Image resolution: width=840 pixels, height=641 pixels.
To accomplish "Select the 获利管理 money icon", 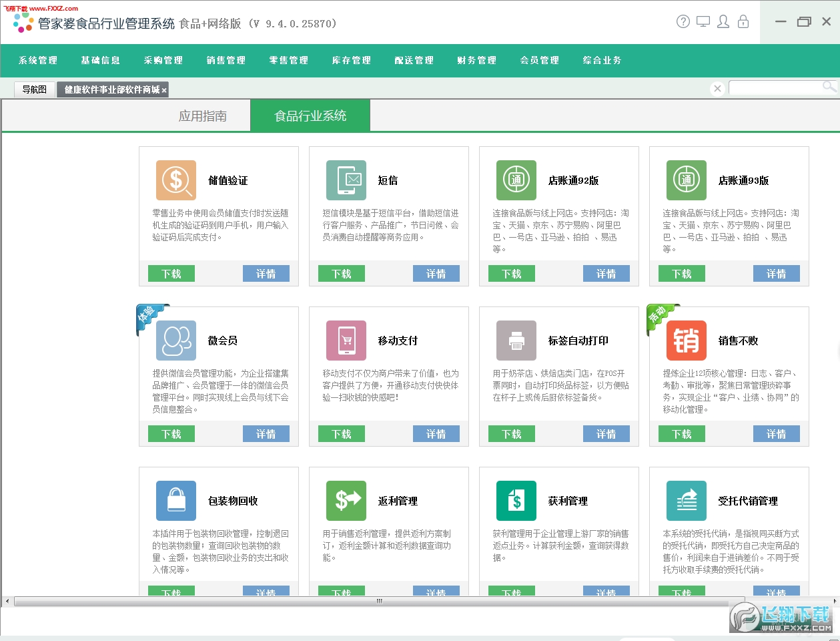I will coord(516,500).
